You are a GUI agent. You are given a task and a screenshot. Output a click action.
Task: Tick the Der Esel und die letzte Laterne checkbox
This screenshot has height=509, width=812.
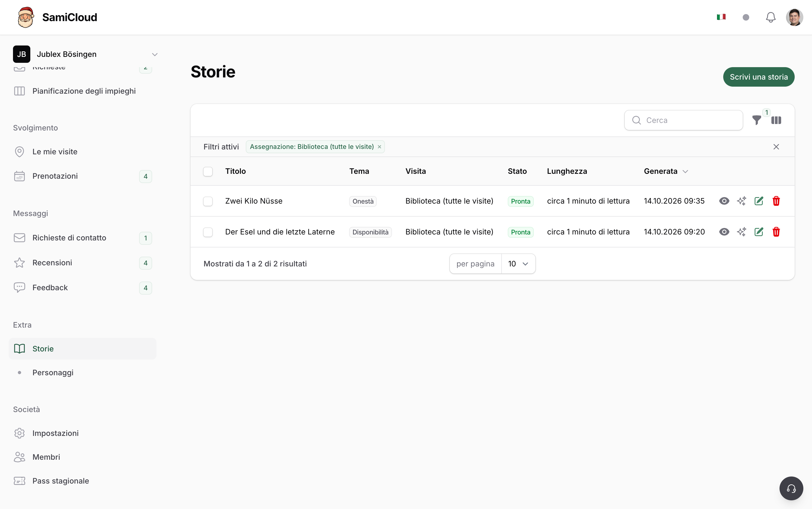[208, 232]
